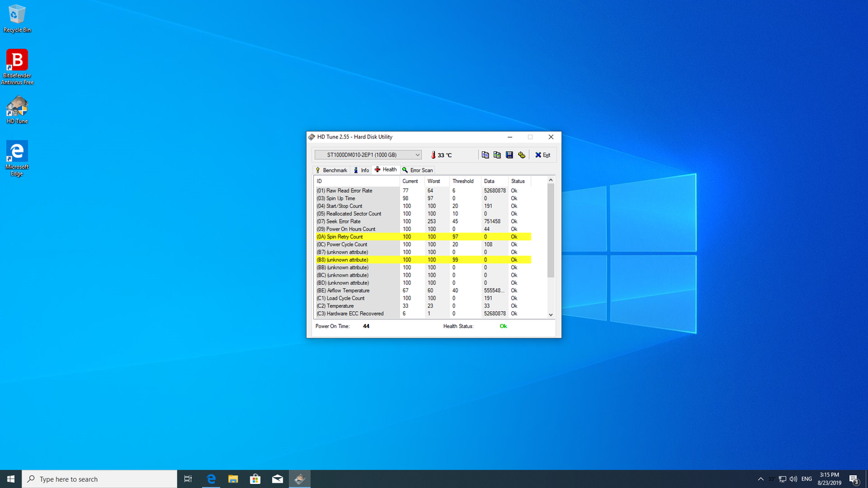
Task: Open the drive selection dropdown
Action: pyautogui.click(x=366, y=155)
